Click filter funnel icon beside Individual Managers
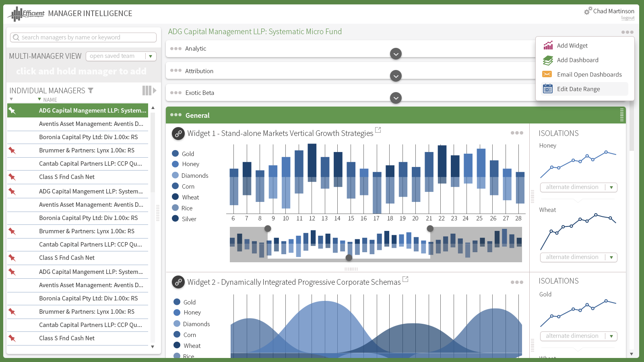The height and width of the screenshot is (362, 644). (x=91, y=90)
